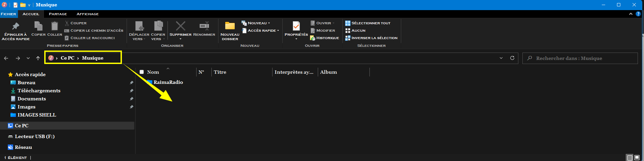This screenshot has height=161, width=644.
Task: Click the Copier ribbon button
Action: click(38, 29)
